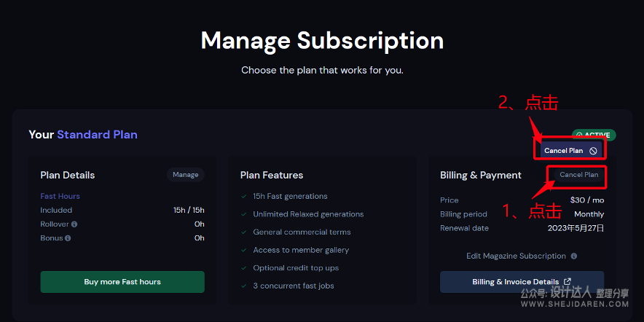The width and height of the screenshot is (644, 322).
Task: Click the Standard Plan title link
Action: [x=98, y=135]
